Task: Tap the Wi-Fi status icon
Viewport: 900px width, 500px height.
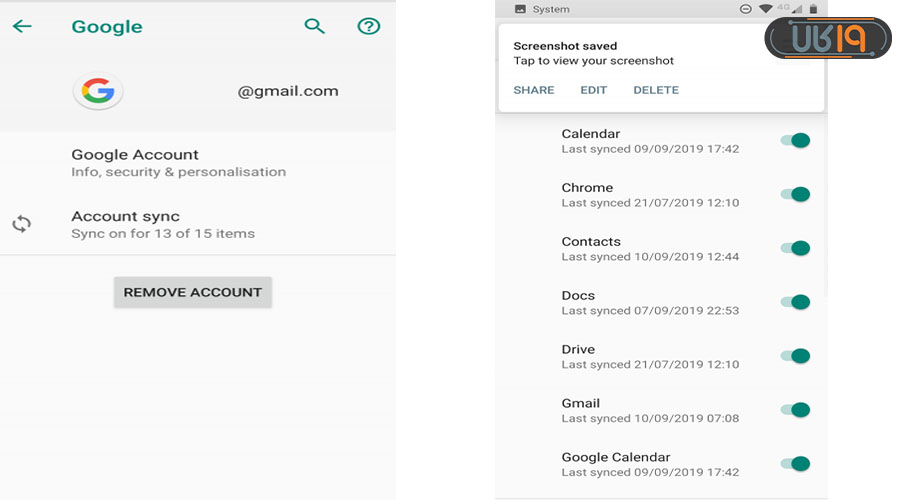Action: coord(766,9)
